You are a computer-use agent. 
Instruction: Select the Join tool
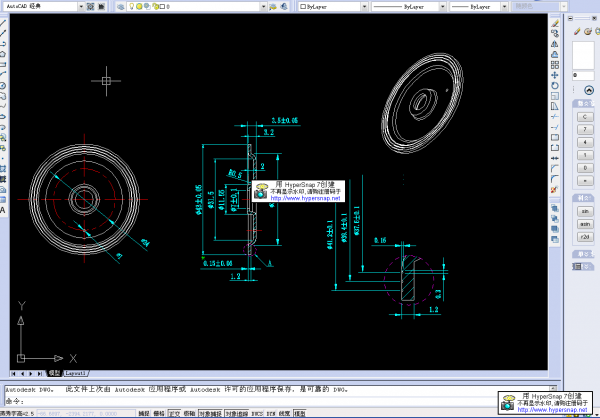(555, 158)
